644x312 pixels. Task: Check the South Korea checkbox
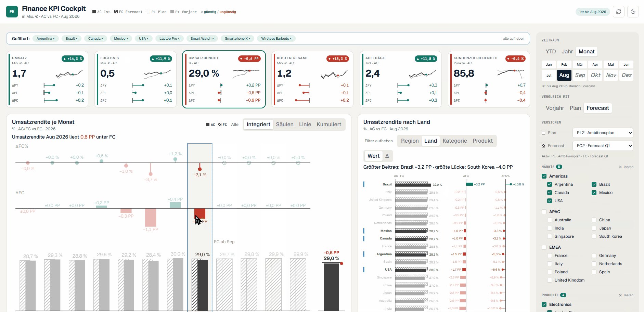[594, 236]
